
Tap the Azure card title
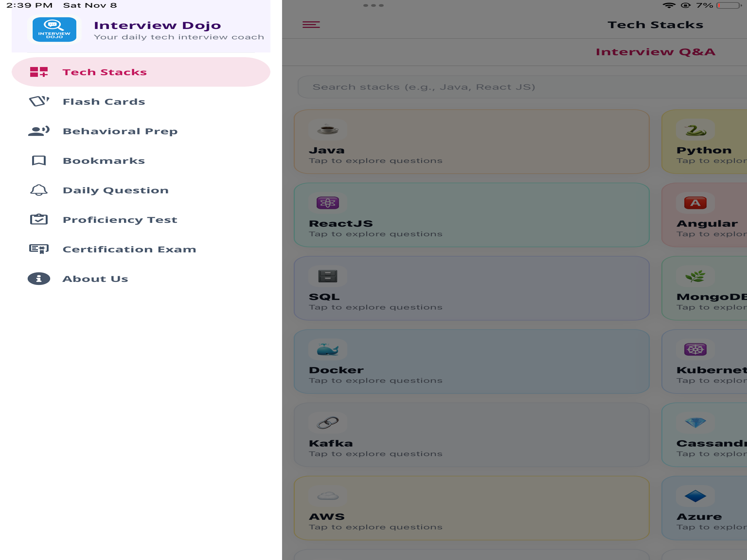(x=699, y=517)
